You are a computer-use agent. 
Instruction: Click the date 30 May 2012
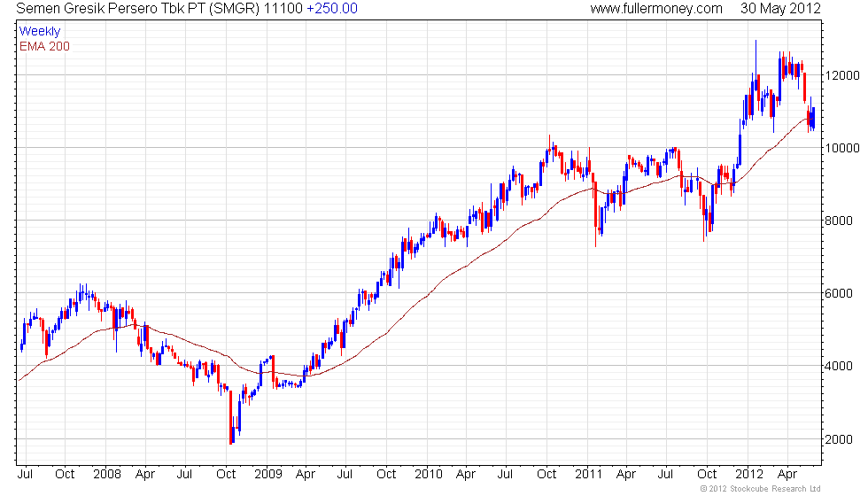(780, 8)
